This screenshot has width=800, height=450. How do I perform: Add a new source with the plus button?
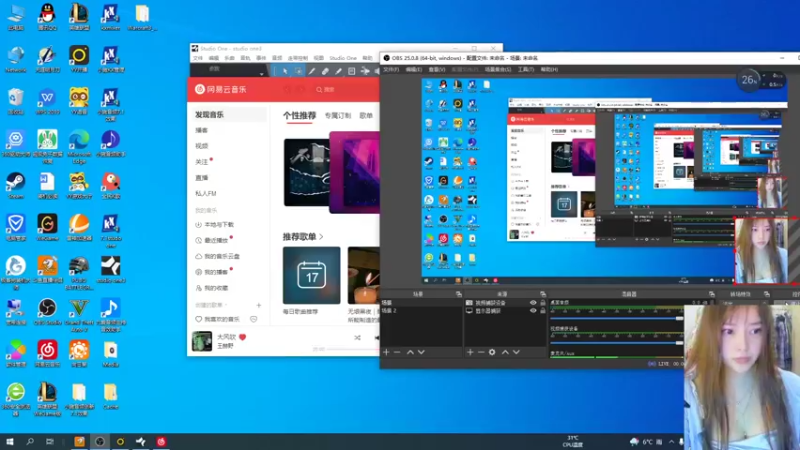coord(470,352)
